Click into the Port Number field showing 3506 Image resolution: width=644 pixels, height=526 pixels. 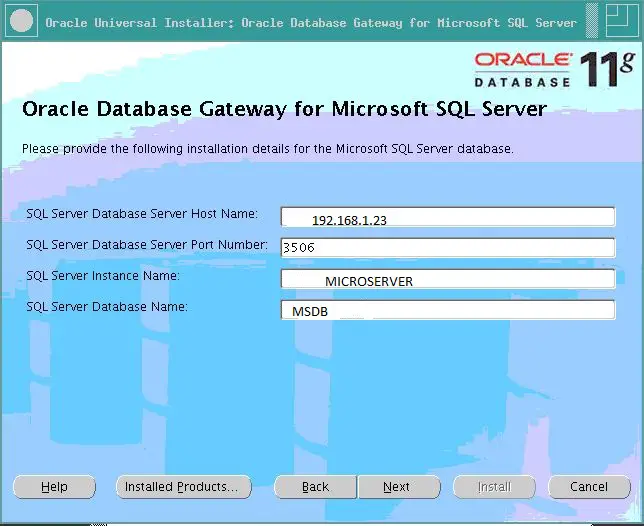tap(448, 248)
